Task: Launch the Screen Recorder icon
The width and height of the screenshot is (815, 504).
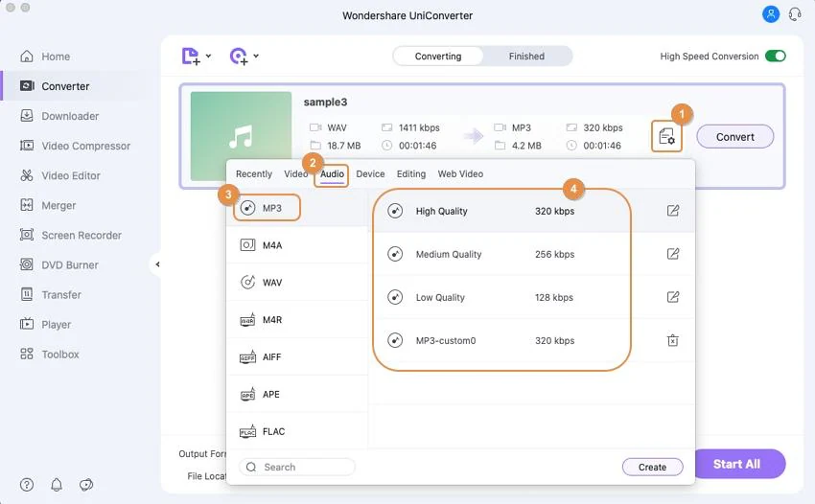Action: [27, 235]
